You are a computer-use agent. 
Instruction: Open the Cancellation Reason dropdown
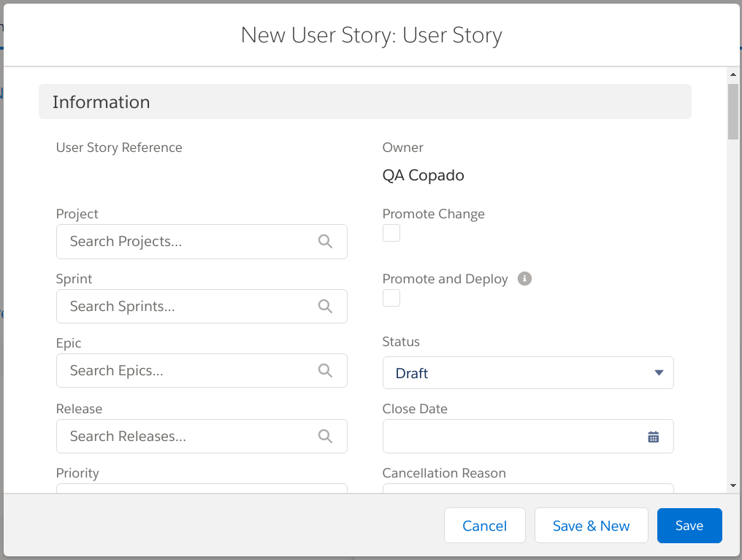point(527,488)
